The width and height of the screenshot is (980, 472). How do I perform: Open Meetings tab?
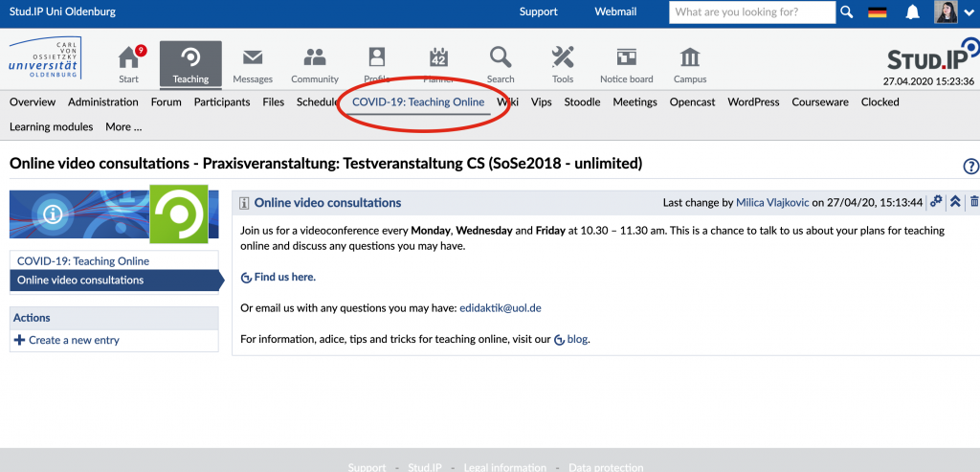tap(635, 101)
